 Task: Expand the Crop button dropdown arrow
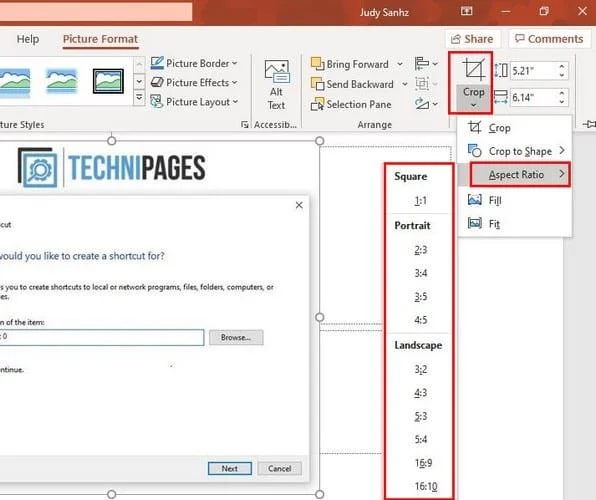(x=473, y=105)
